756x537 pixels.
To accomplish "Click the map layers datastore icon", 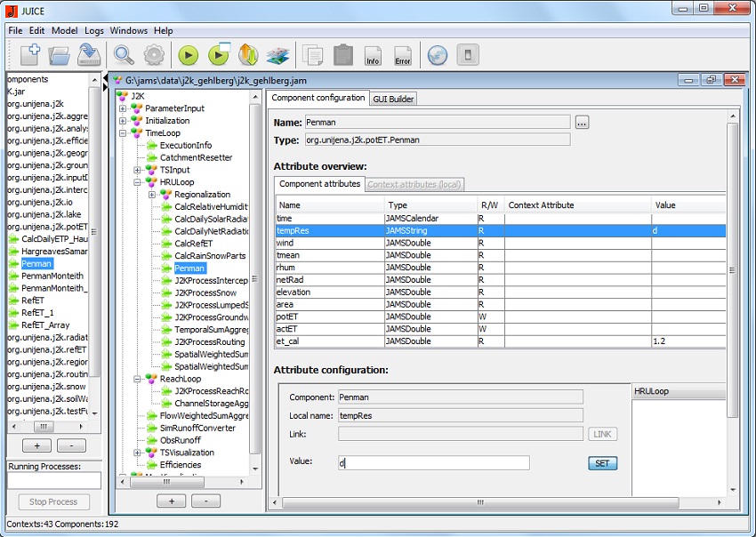I will [x=278, y=55].
